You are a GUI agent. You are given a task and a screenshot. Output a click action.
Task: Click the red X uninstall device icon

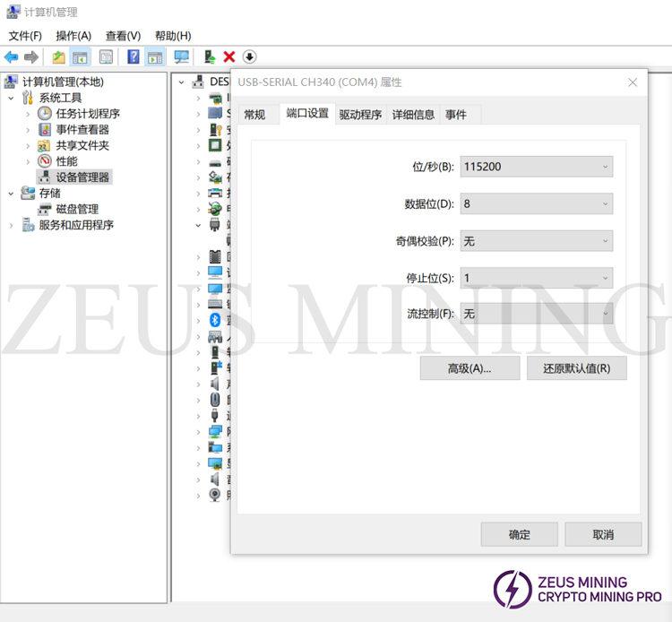229,57
